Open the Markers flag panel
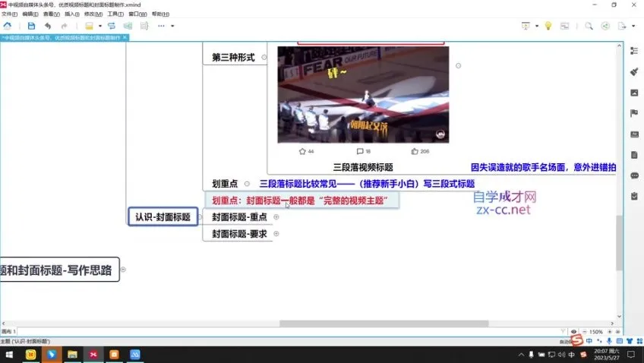The image size is (644, 363). (634, 113)
